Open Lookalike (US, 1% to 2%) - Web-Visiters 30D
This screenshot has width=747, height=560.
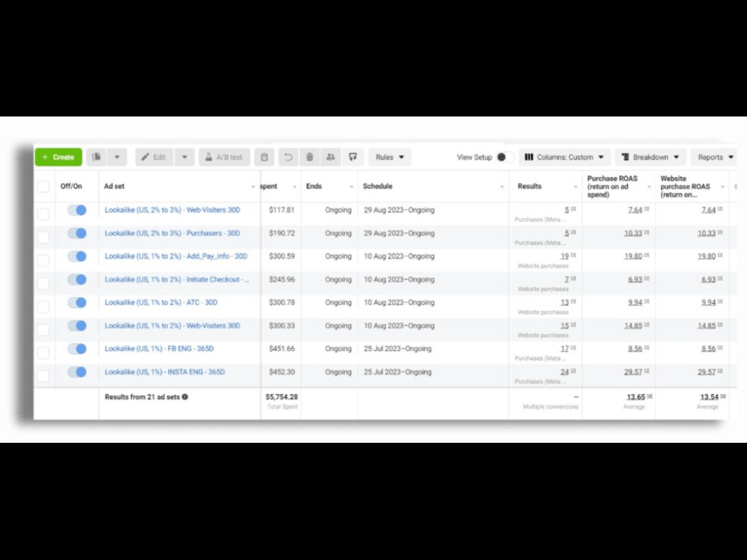pos(173,326)
